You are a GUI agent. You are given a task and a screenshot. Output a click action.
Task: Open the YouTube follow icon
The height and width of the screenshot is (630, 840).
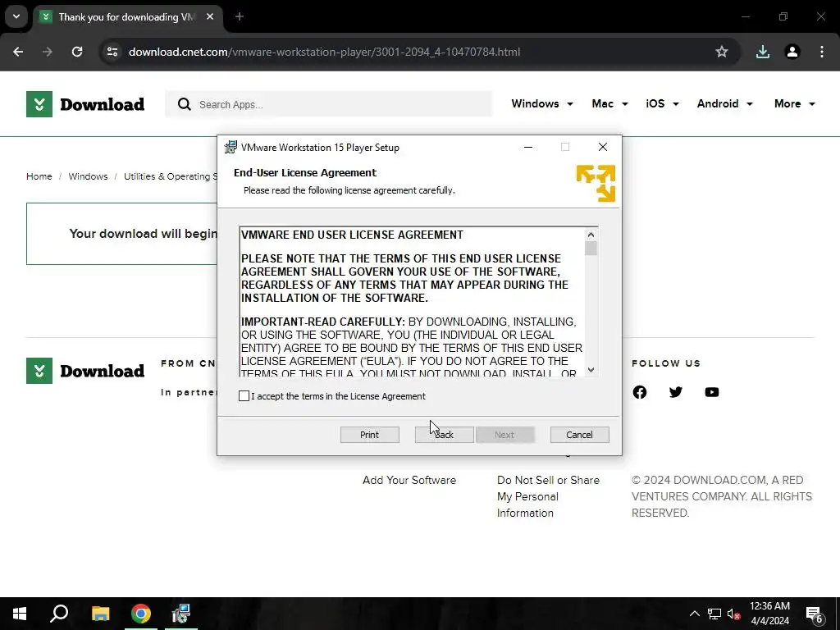click(712, 392)
